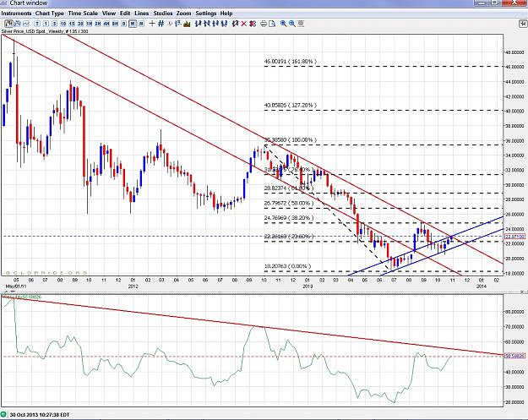Click the icon left of red X
Viewport: 528px width, 420px height.
click(235, 24)
